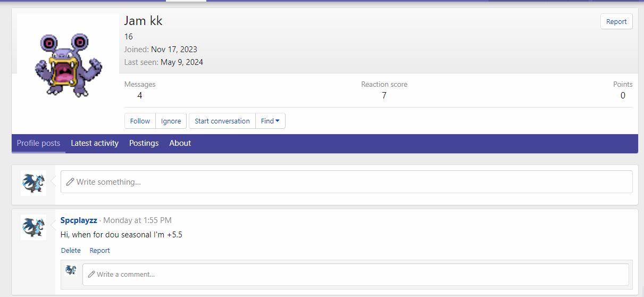Open the About tab
The height and width of the screenshot is (297, 644).
[180, 143]
